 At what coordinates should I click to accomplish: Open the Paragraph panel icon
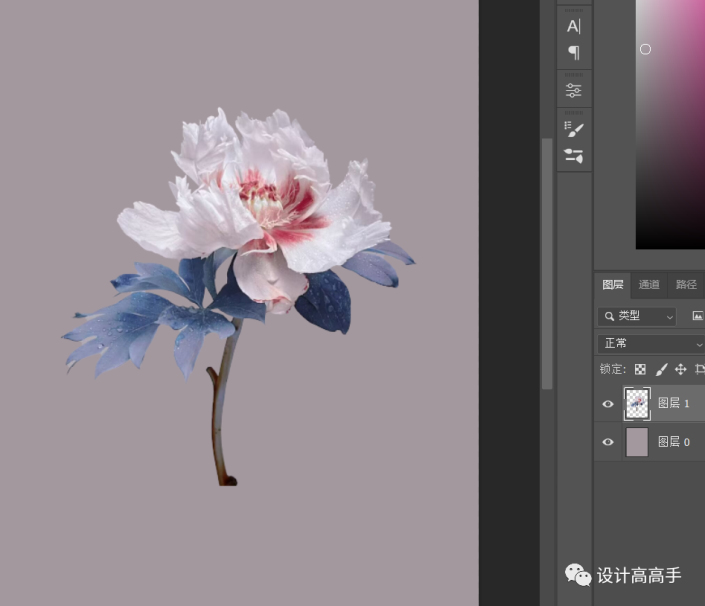[574, 53]
